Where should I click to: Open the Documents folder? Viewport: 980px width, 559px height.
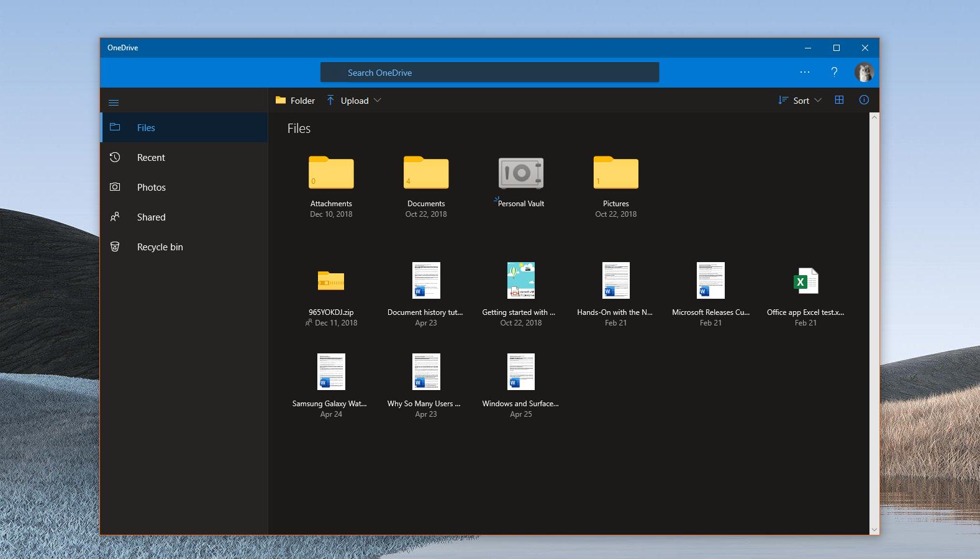click(426, 172)
